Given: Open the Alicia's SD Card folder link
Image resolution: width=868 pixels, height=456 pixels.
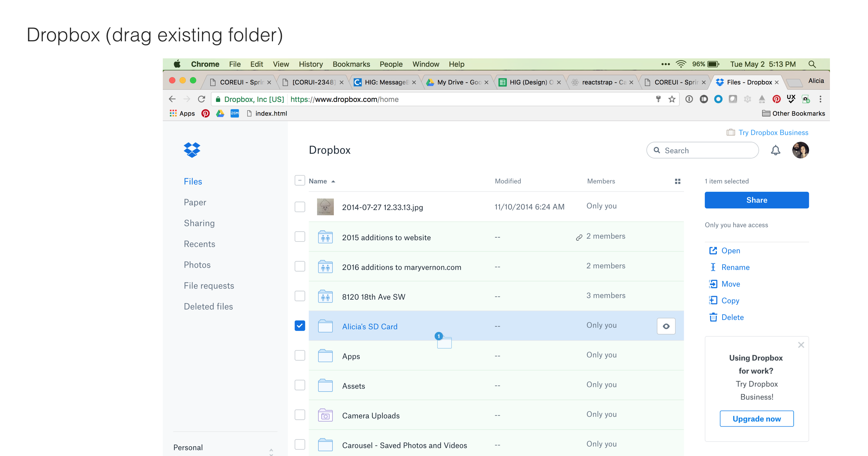Looking at the screenshot, I should [370, 326].
